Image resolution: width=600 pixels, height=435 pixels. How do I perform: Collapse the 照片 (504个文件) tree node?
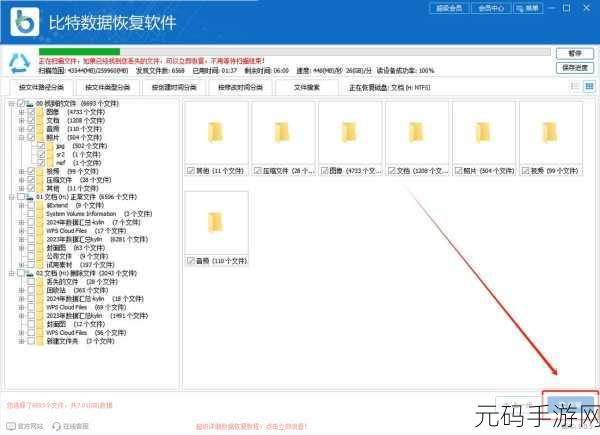coord(21,137)
